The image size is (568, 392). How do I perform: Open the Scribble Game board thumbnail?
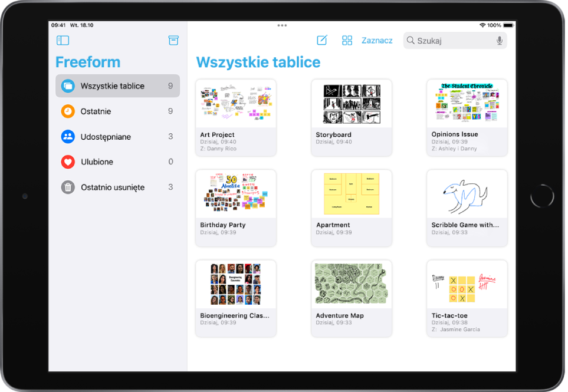[467, 194]
